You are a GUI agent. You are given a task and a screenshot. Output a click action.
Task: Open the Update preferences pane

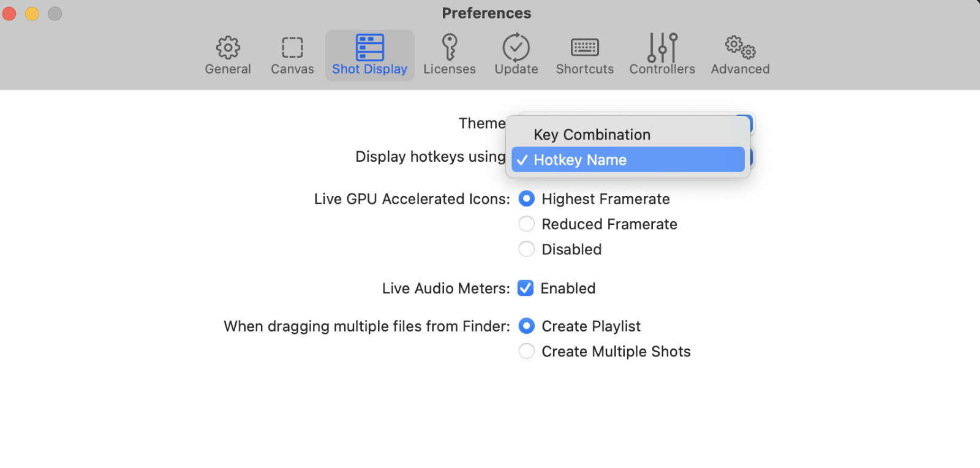516,56
